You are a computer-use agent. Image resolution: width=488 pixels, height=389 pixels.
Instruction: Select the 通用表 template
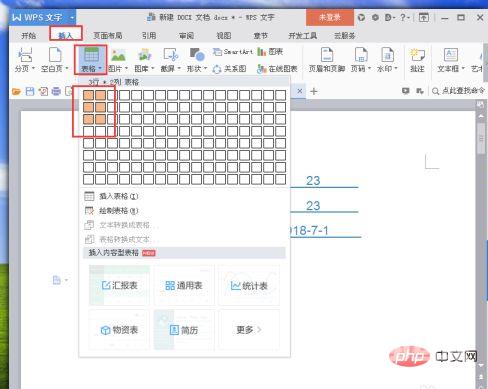point(184,285)
